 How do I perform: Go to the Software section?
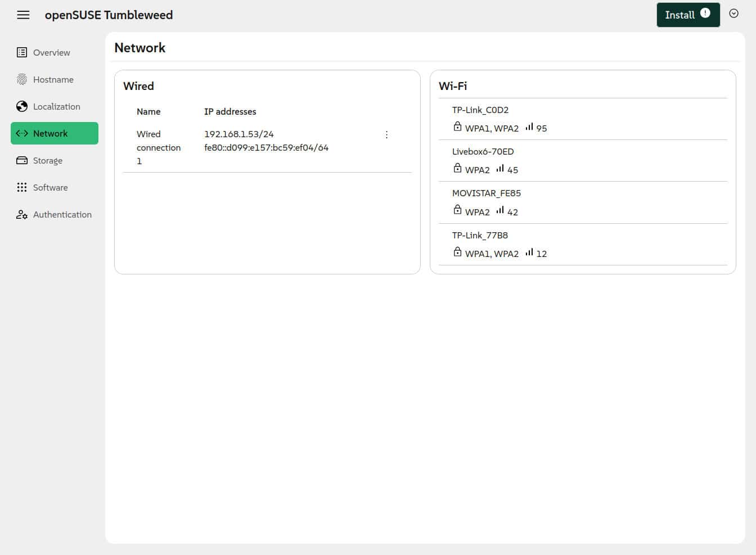coord(50,188)
